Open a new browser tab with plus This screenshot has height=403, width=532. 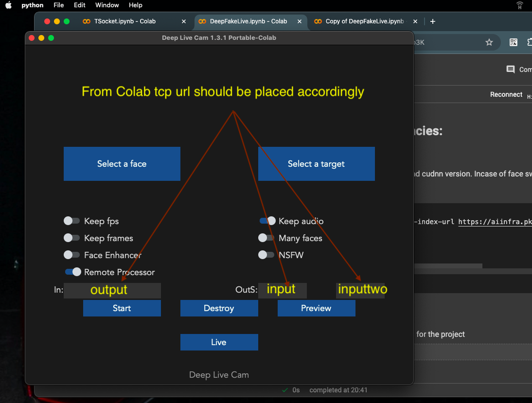point(433,21)
